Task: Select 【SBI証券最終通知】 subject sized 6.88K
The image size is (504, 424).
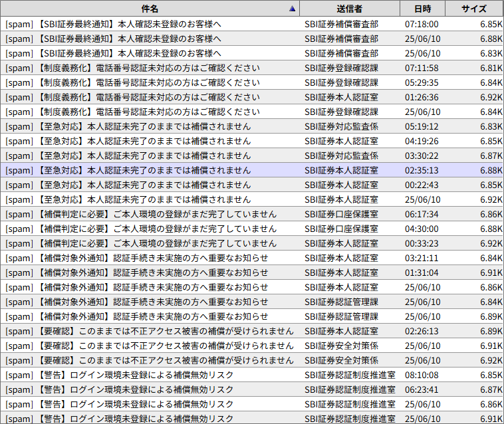Action: pyautogui.click(x=114, y=39)
